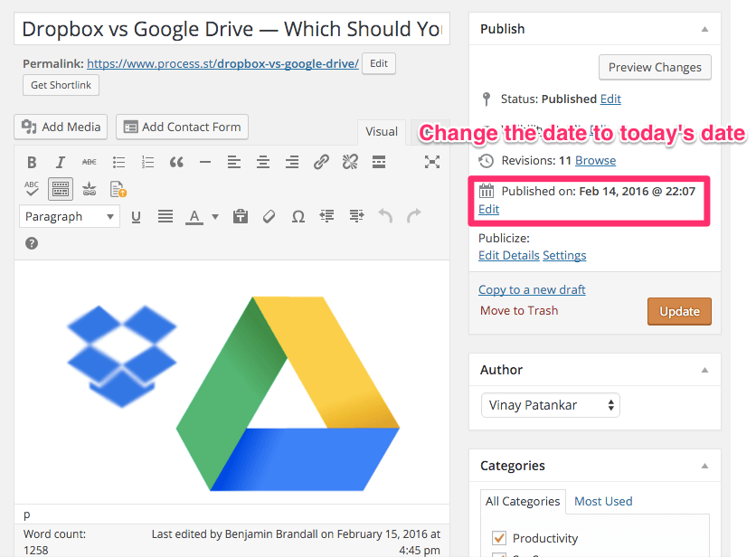Click the orange Update button
Image resolution: width=756 pixels, height=557 pixels.
point(679,311)
